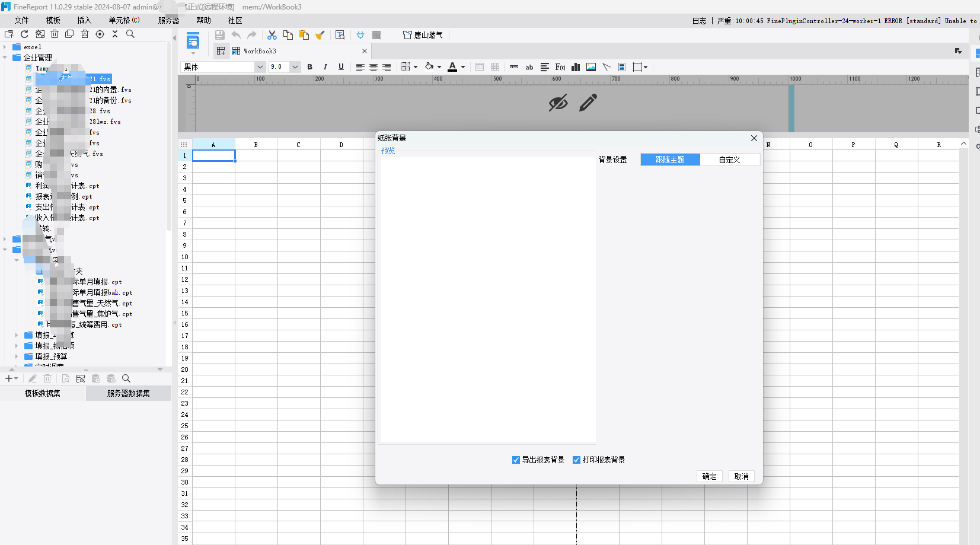Click the rich text ab icon
The height and width of the screenshot is (545, 980).
click(x=529, y=67)
